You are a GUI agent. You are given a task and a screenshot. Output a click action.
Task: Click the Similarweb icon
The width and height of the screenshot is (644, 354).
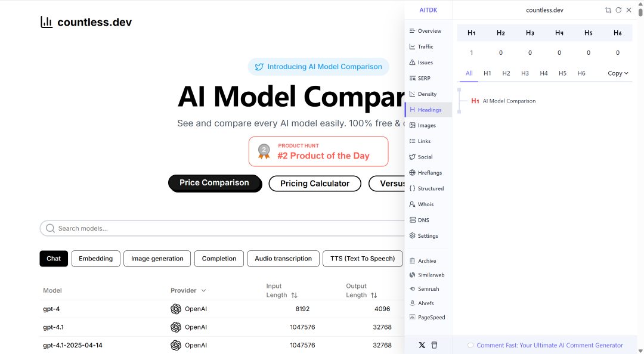pyautogui.click(x=413, y=275)
